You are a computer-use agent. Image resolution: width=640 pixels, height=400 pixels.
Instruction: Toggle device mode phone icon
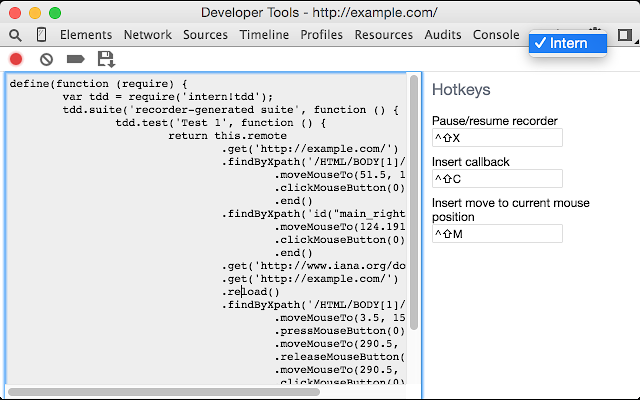tap(41, 35)
